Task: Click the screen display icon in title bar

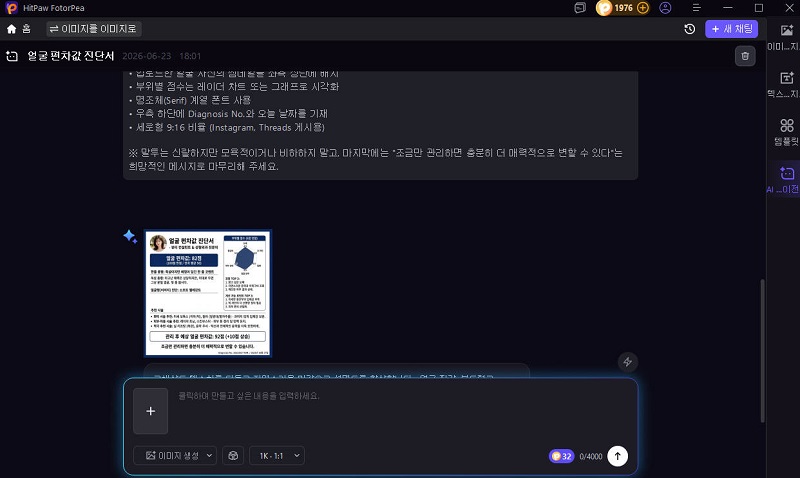Action: coord(580,8)
